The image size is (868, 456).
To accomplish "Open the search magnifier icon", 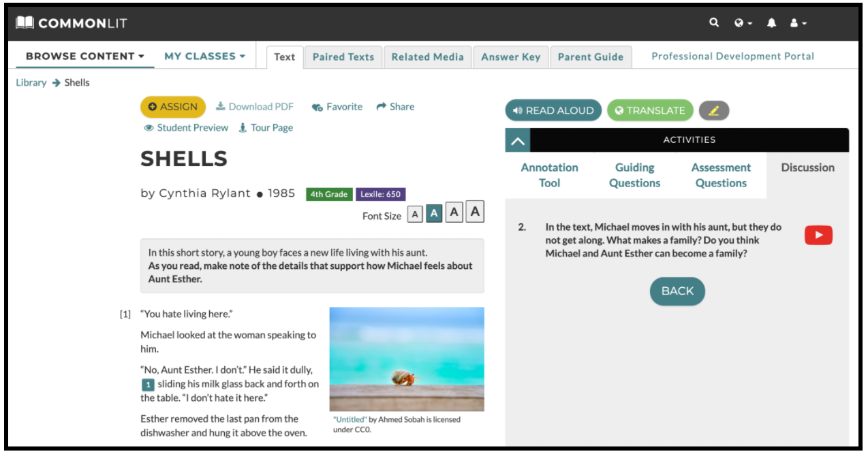I will click(714, 22).
